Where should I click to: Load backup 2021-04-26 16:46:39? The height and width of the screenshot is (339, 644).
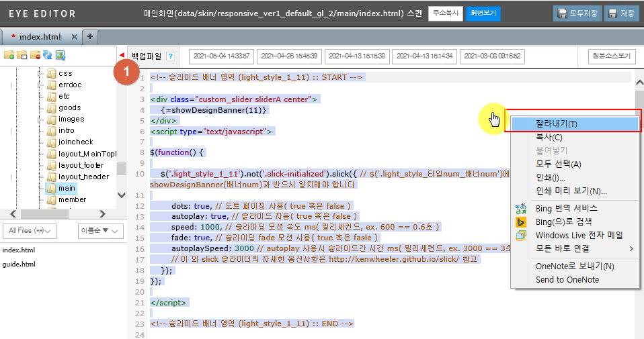click(x=289, y=56)
